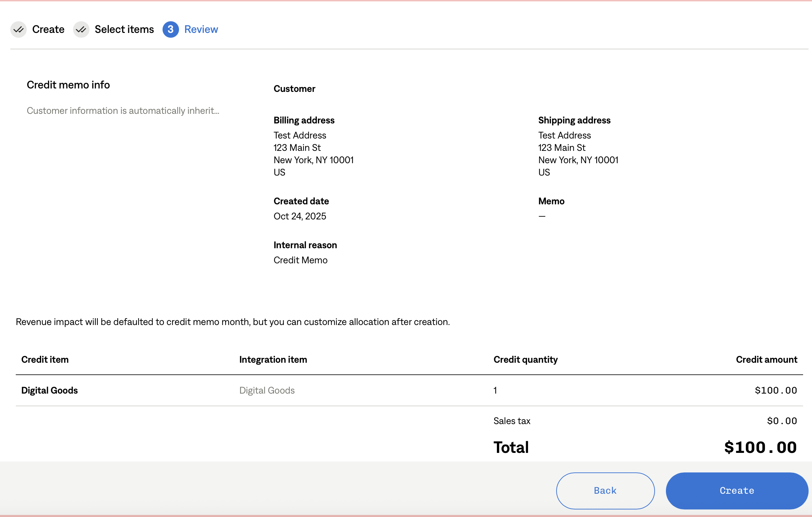Click the step 3 number badge

coord(170,29)
